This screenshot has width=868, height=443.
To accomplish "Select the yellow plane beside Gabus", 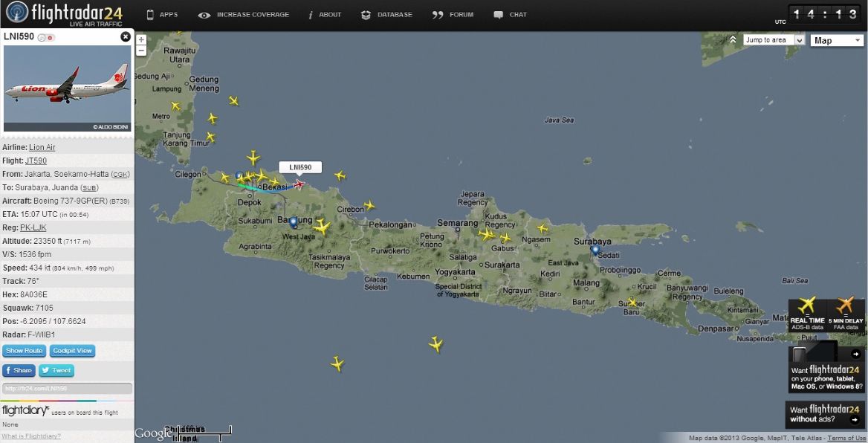I will [x=505, y=238].
